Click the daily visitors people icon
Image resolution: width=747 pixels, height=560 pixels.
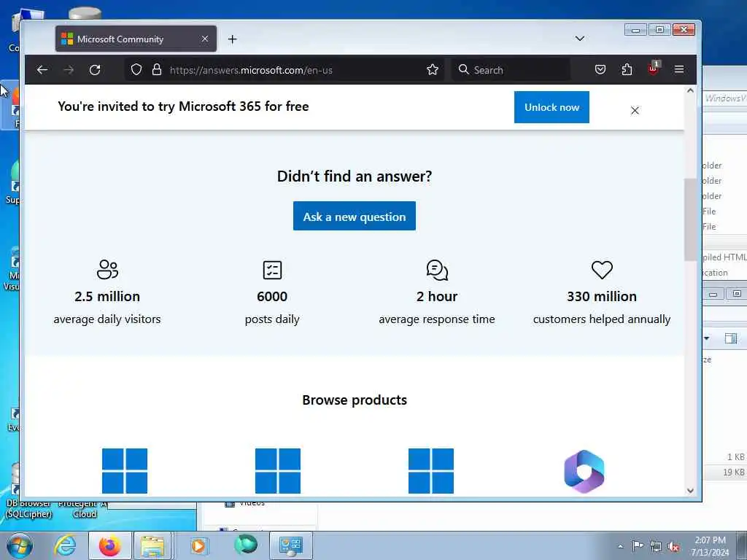pyautogui.click(x=107, y=270)
